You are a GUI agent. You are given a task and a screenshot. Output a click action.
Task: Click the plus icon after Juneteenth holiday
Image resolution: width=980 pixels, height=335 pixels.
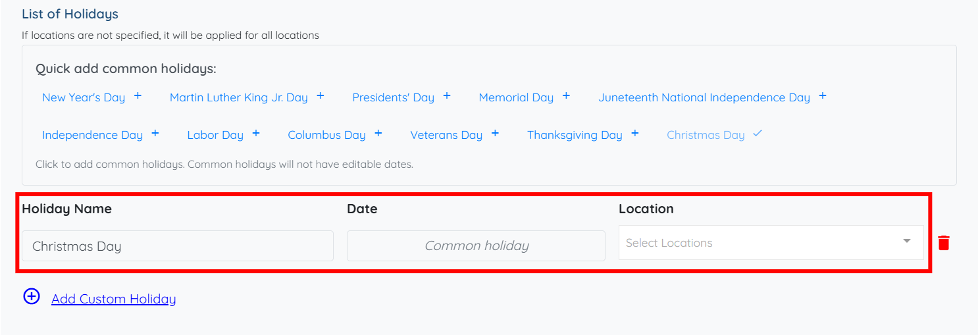pos(823,96)
